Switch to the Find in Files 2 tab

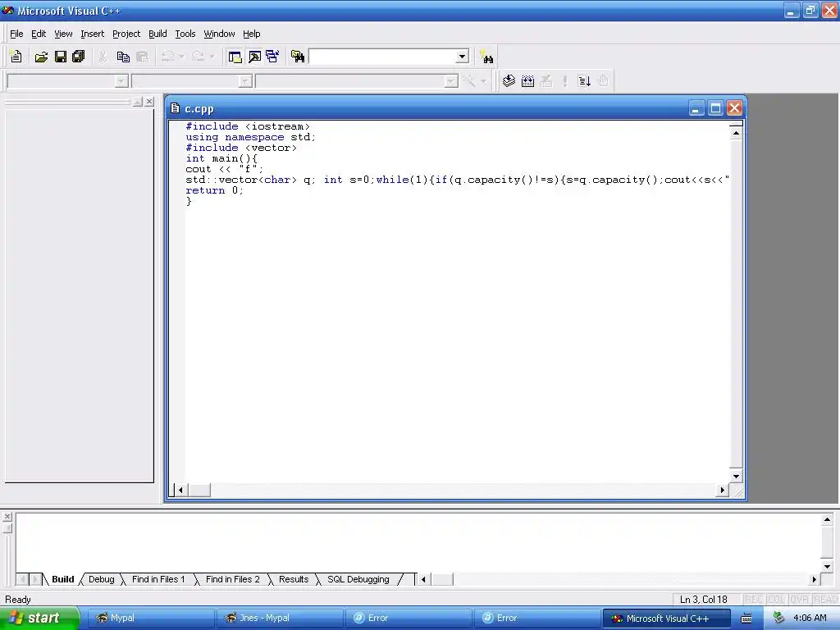coord(232,579)
